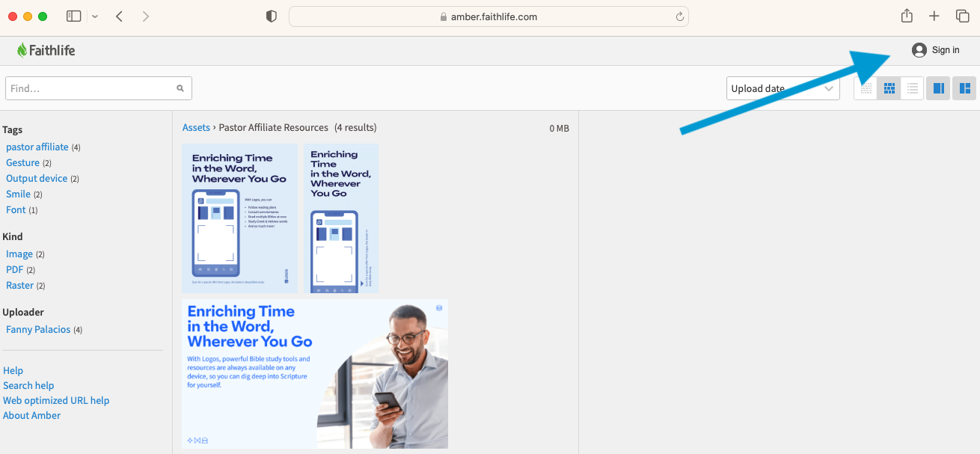Open the Help link
This screenshot has width=980, height=454.
13,371
